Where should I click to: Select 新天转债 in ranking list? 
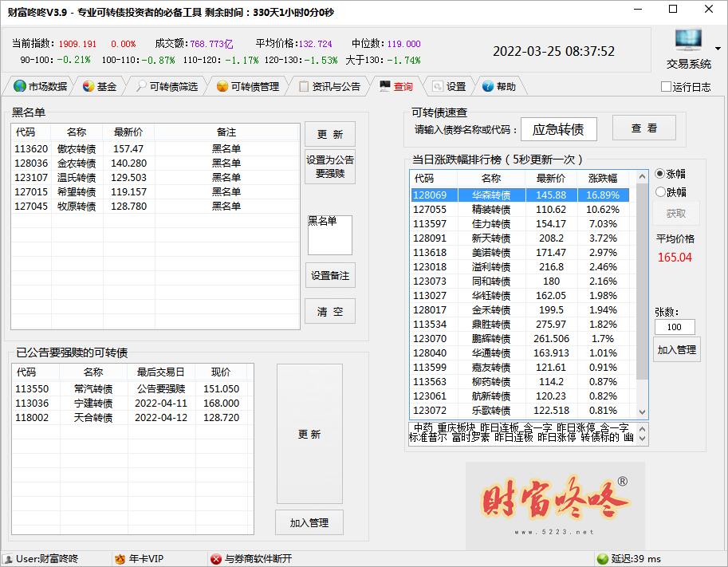pos(520,238)
